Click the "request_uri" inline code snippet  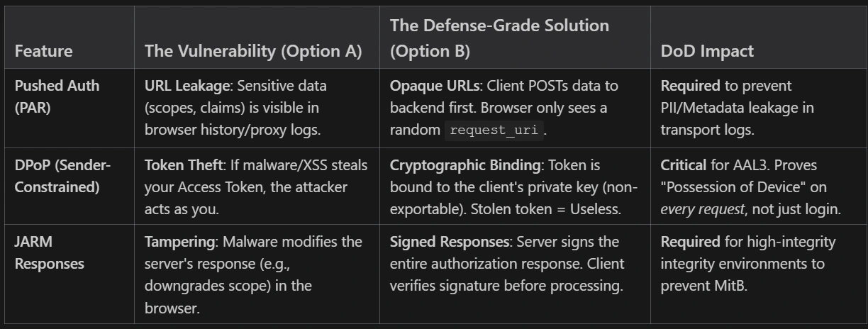point(494,130)
